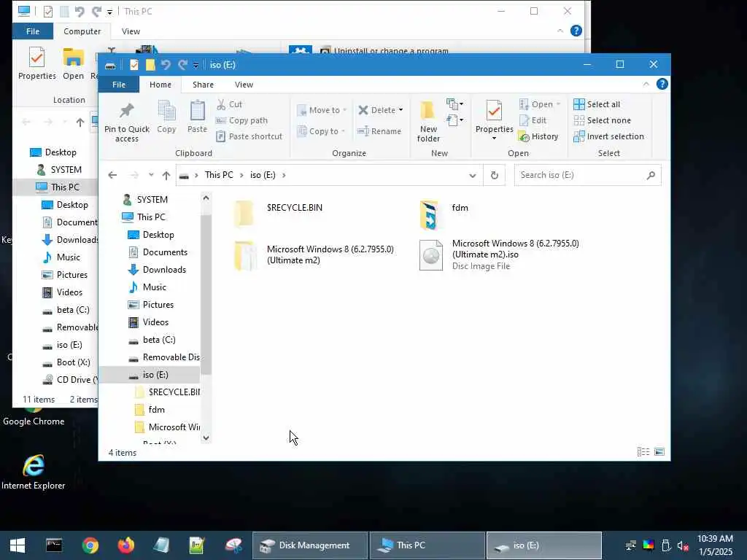Switch to Large icons view layout icon
The image size is (747, 560).
pos(659,452)
